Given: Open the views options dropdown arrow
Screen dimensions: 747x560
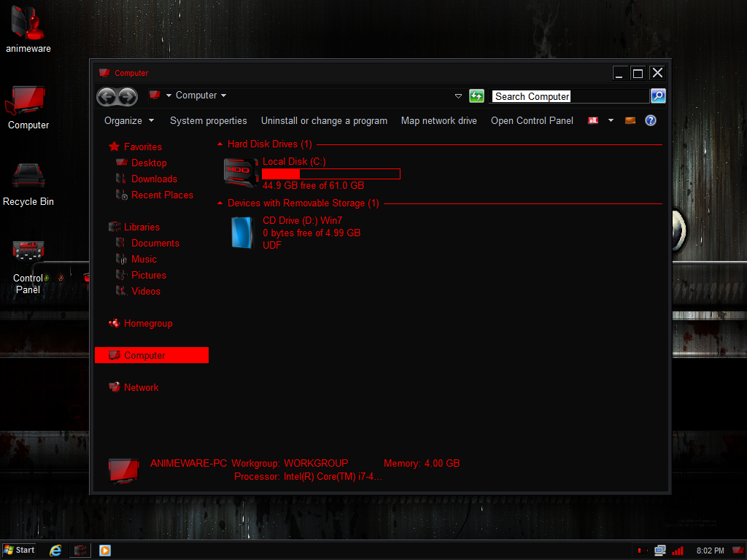Looking at the screenshot, I should click(611, 120).
